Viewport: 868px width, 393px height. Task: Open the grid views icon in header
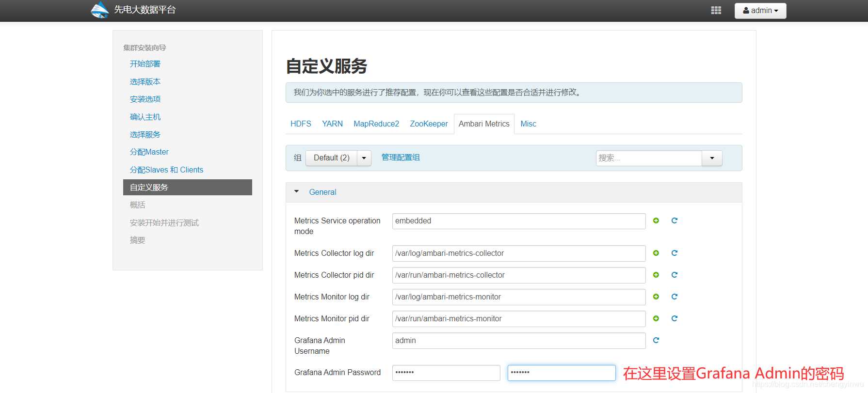click(716, 10)
